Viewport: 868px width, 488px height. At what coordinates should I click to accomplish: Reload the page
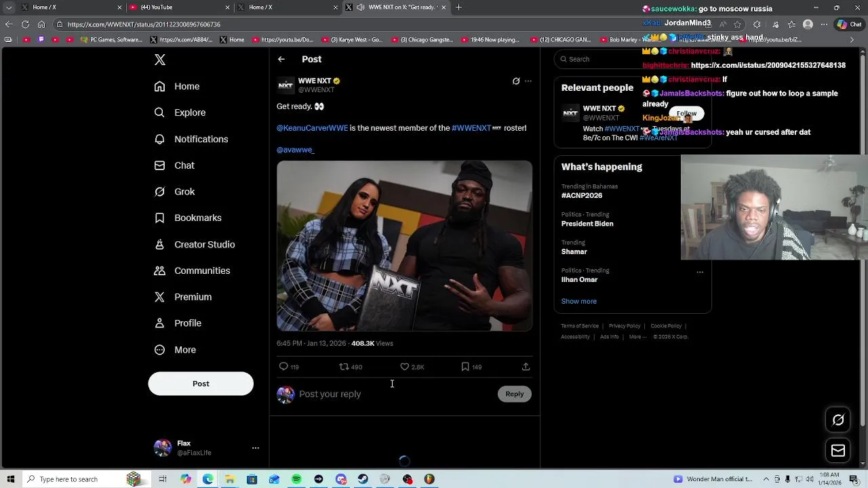click(x=25, y=24)
